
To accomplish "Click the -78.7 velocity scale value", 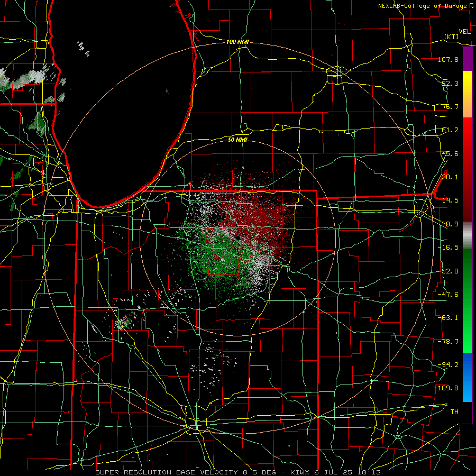I will [448, 342].
